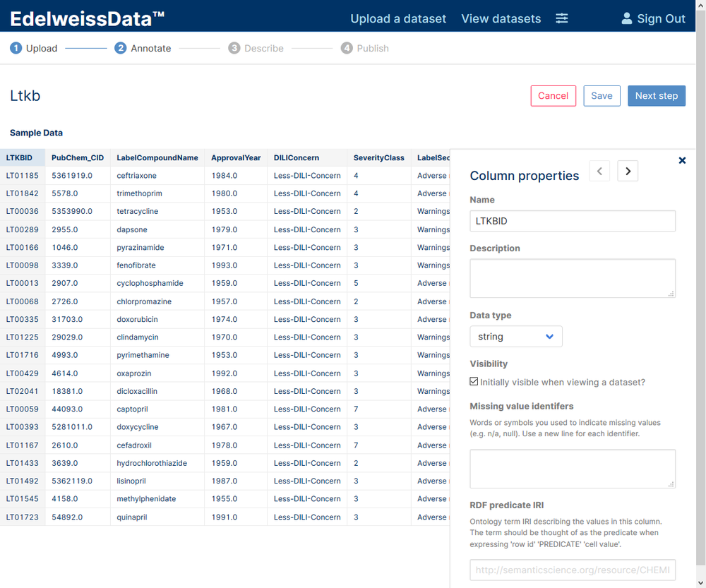This screenshot has width=706, height=588.
Task: Click cell pyrazinamide
Action: (157, 248)
